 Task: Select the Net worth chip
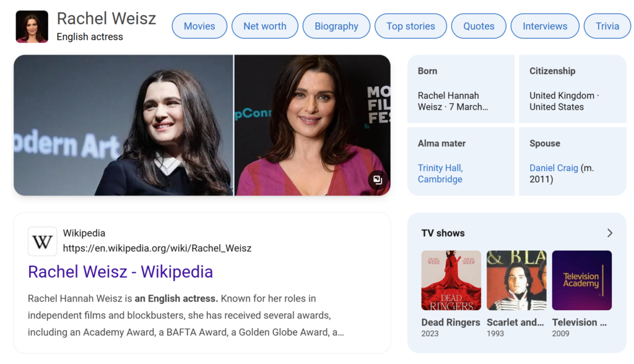(264, 26)
